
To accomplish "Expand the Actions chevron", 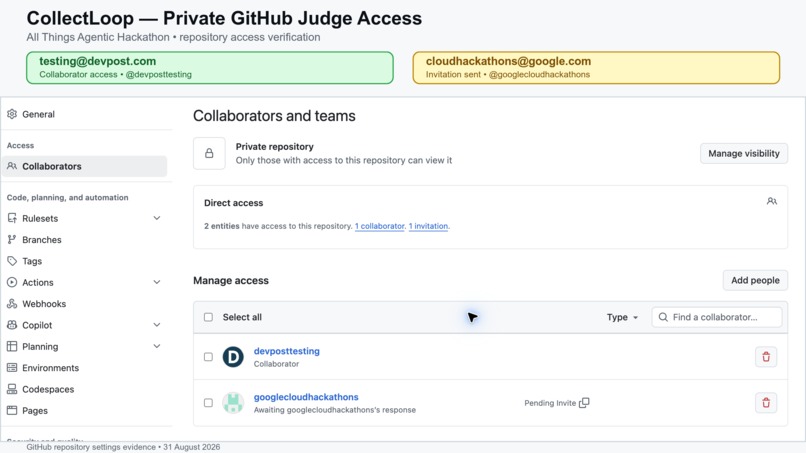I will [157, 282].
